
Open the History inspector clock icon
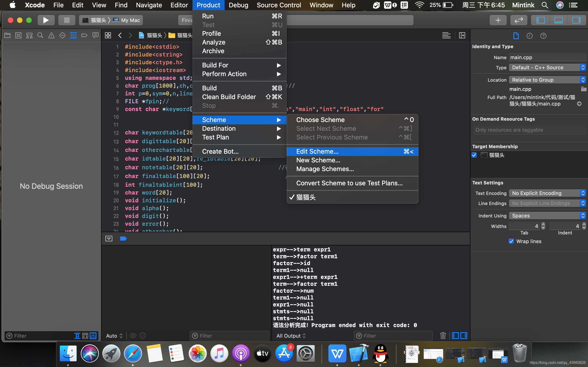coord(530,36)
